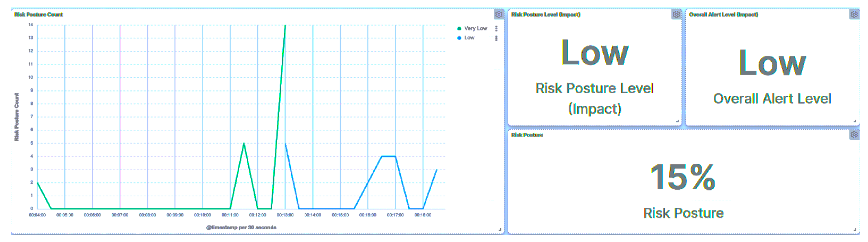Open three-dot options for Low legend entry

[496, 38]
